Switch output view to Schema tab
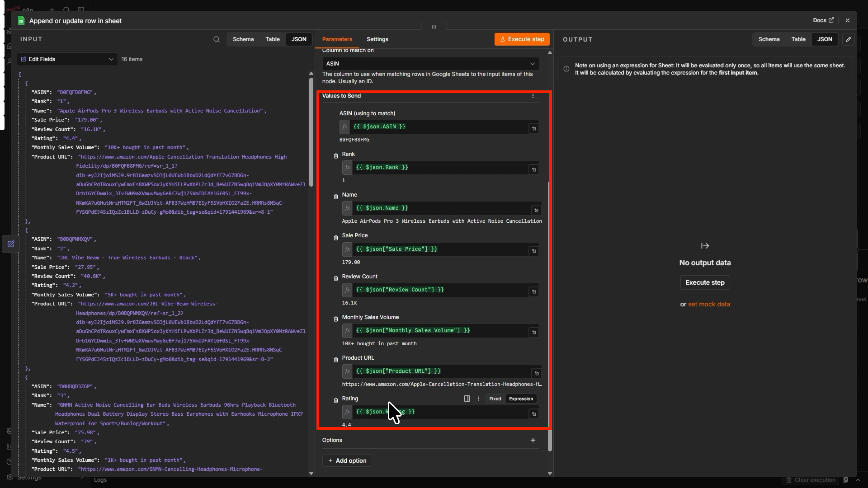The image size is (868, 488). pos(769,39)
